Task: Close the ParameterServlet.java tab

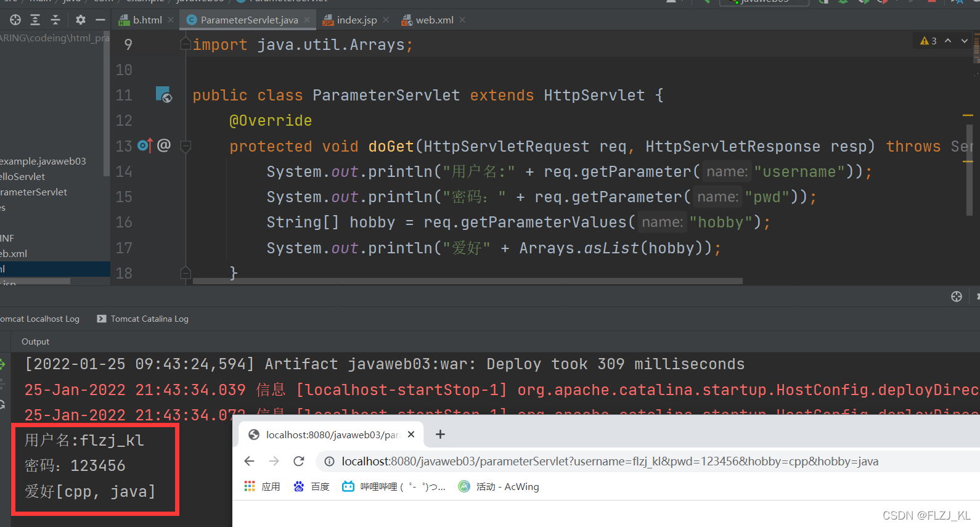Action: (x=307, y=20)
